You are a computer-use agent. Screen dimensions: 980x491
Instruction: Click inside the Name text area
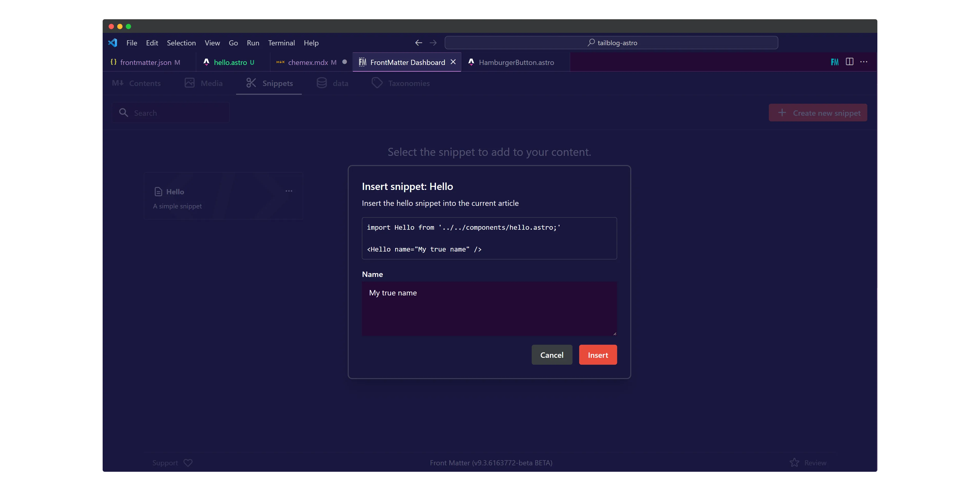tap(489, 308)
